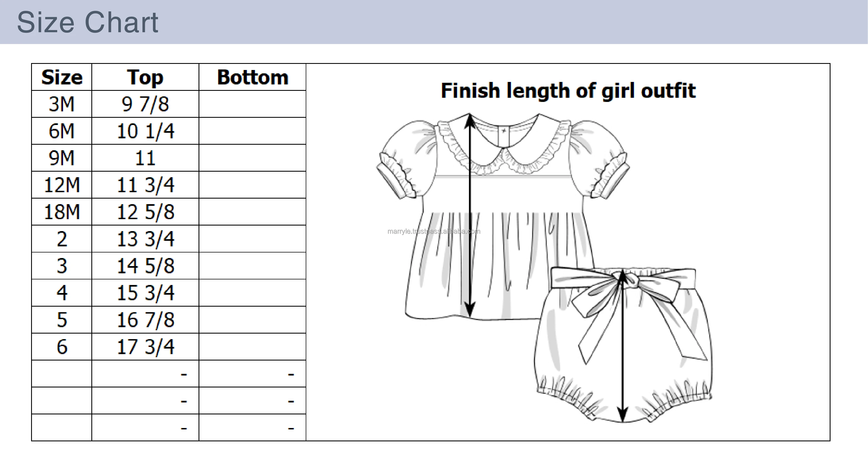Viewport: 868px width, 463px height.
Task: Select the 17 3/4 top measurement
Action: 145,346
